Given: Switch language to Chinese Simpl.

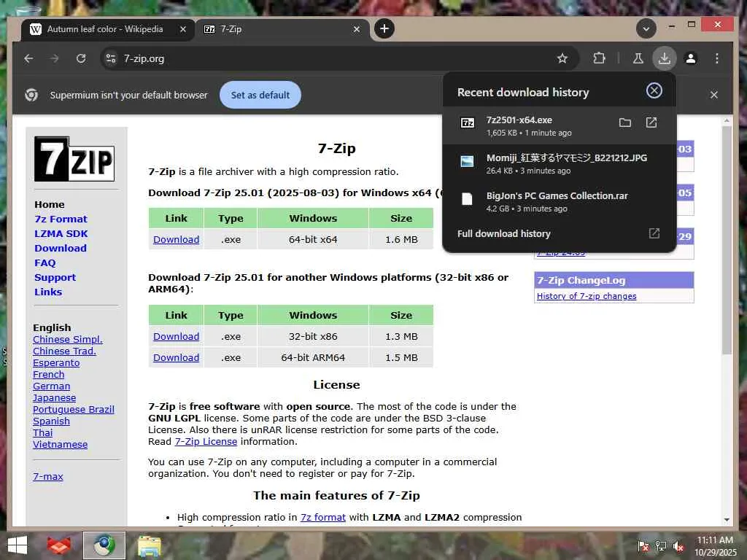Looking at the screenshot, I should click(x=68, y=340).
